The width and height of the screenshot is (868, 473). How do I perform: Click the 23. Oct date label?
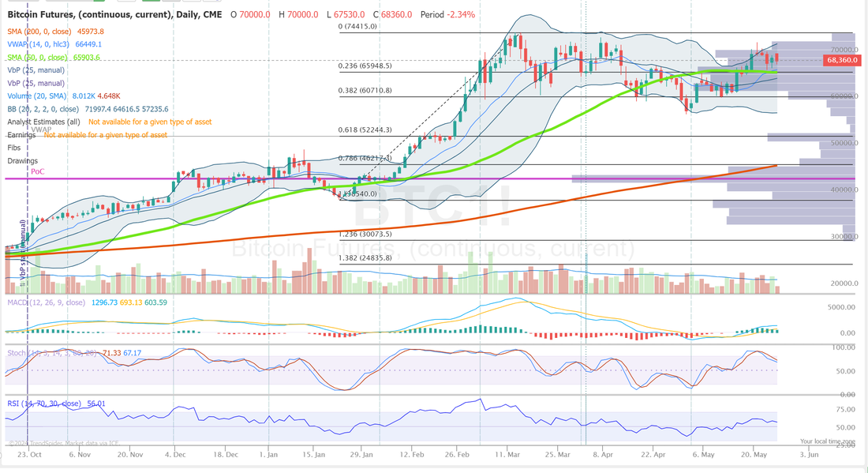click(x=28, y=455)
